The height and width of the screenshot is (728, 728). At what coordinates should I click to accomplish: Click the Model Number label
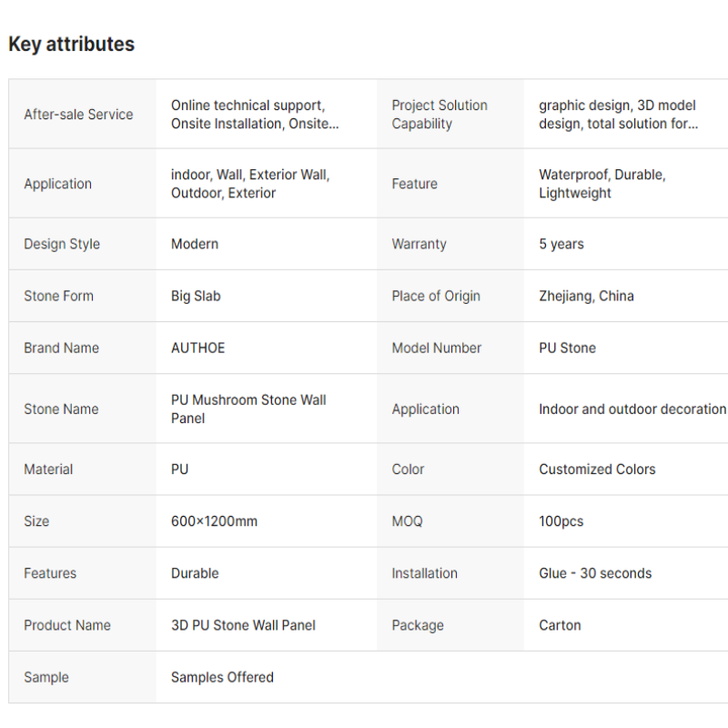437,348
